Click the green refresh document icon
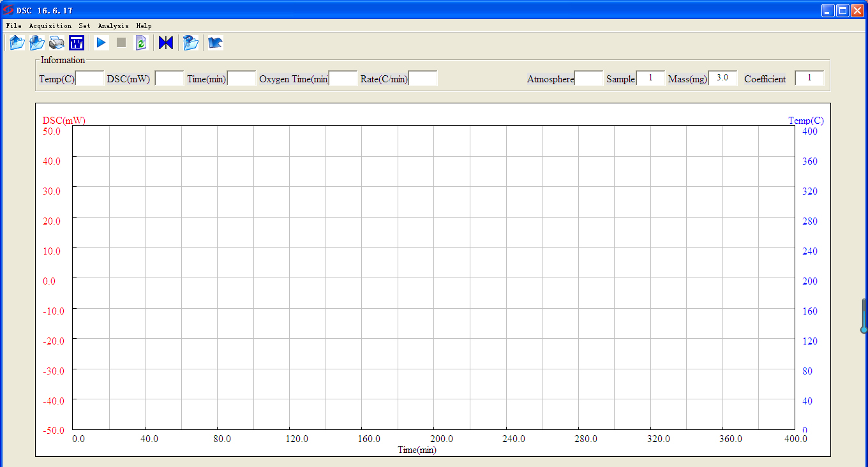Screen dimensions: 868x467 pos(141,43)
